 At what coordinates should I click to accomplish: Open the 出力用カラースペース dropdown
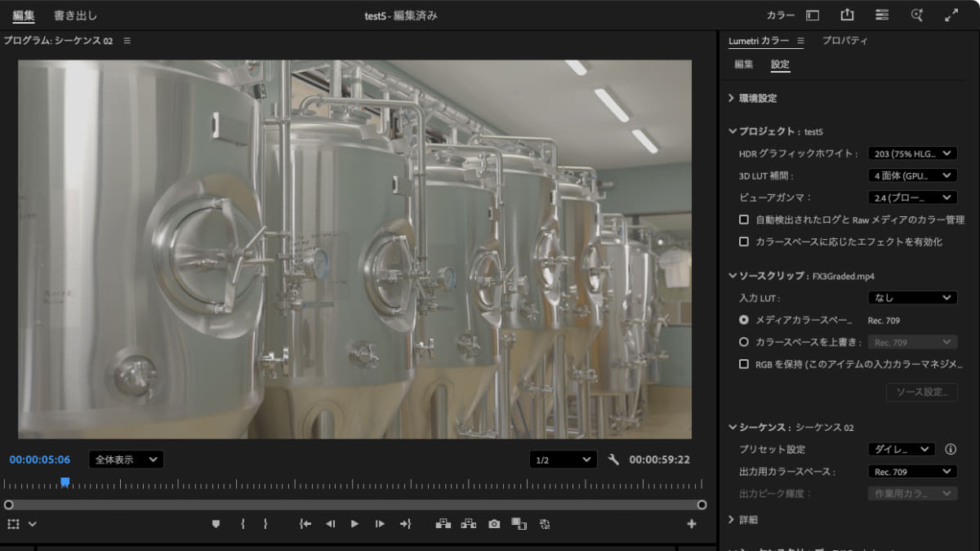point(912,471)
